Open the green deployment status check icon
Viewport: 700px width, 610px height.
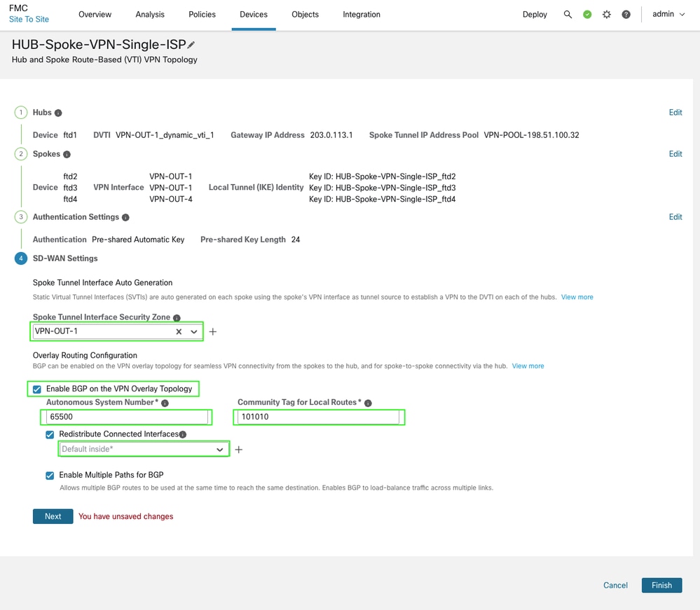click(587, 14)
